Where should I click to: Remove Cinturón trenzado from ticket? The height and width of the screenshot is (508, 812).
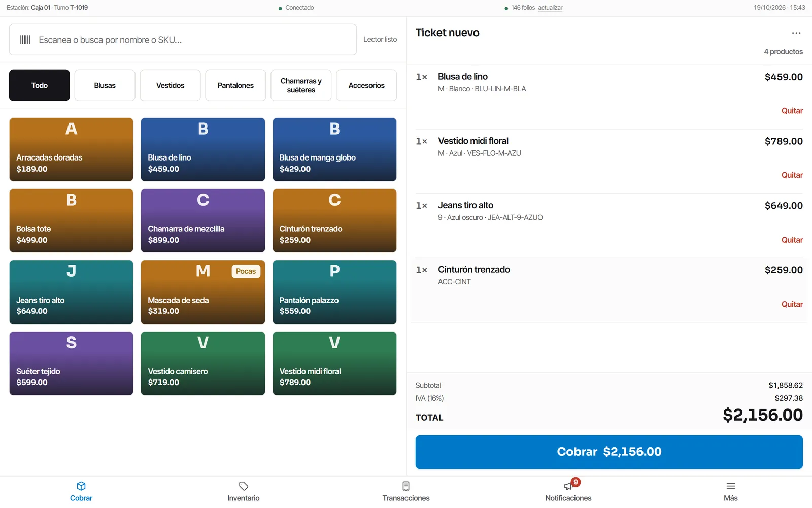(x=792, y=304)
